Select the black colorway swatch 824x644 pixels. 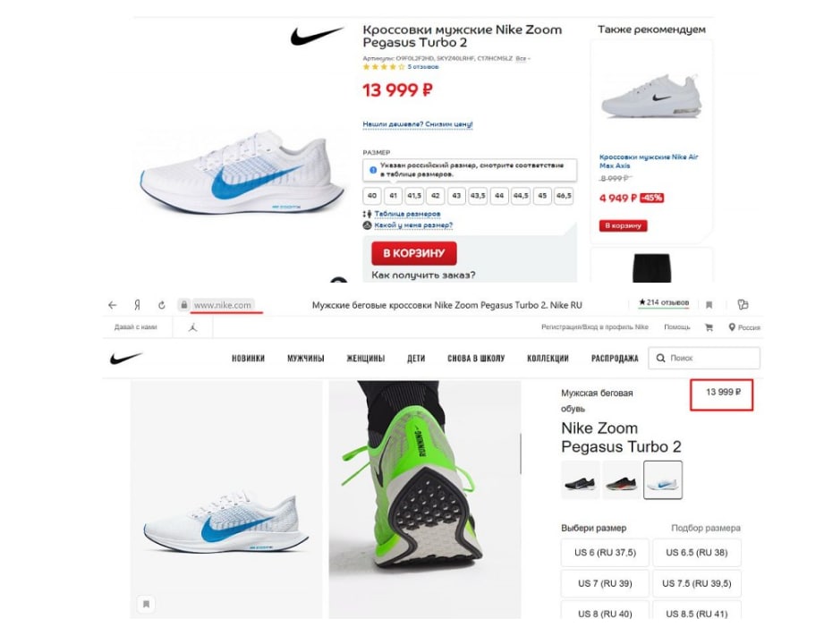point(580,479)
